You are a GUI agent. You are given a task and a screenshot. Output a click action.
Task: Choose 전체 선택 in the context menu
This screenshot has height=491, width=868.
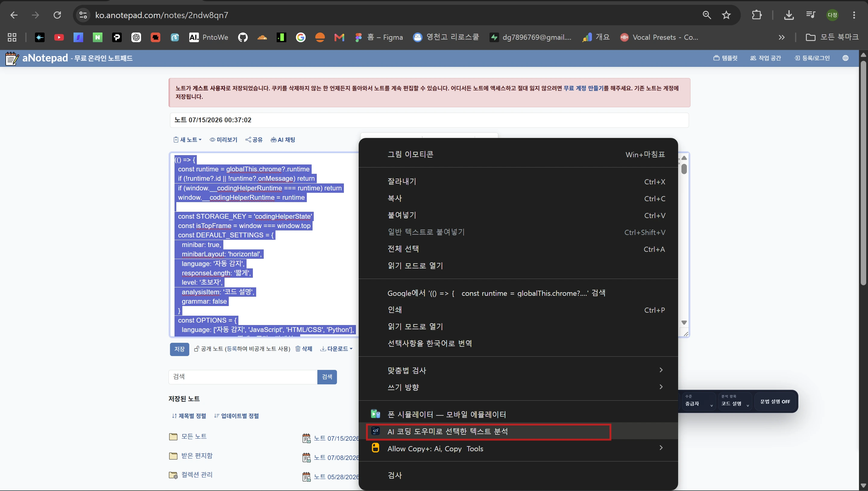(518, 249)
